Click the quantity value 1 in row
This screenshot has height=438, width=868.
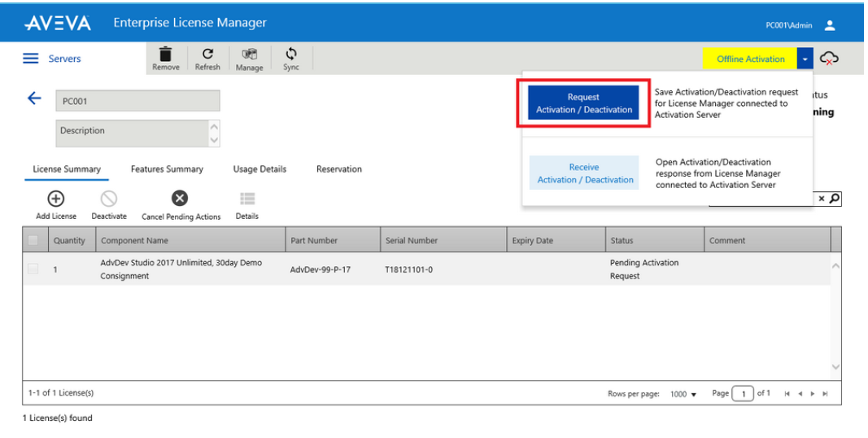(55, 269)
